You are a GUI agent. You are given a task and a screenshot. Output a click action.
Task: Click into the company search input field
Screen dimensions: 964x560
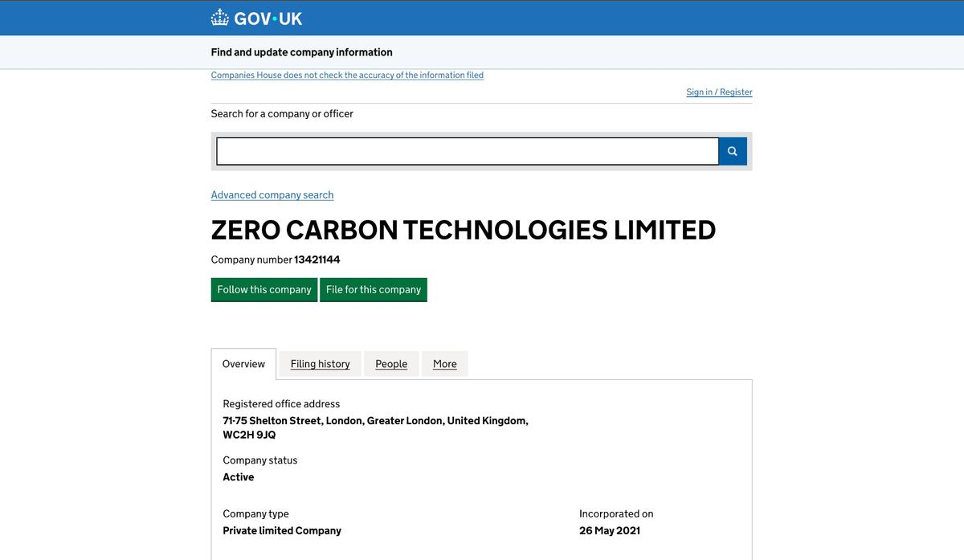[466, 151]
